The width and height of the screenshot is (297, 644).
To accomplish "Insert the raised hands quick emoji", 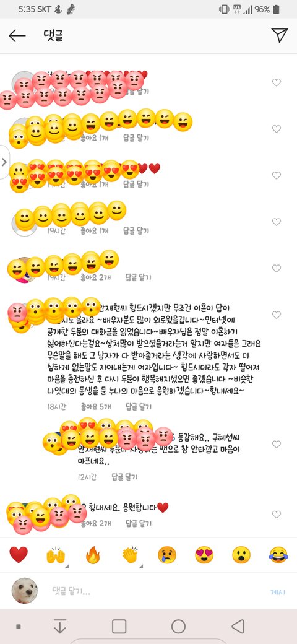I will (55, 555).
